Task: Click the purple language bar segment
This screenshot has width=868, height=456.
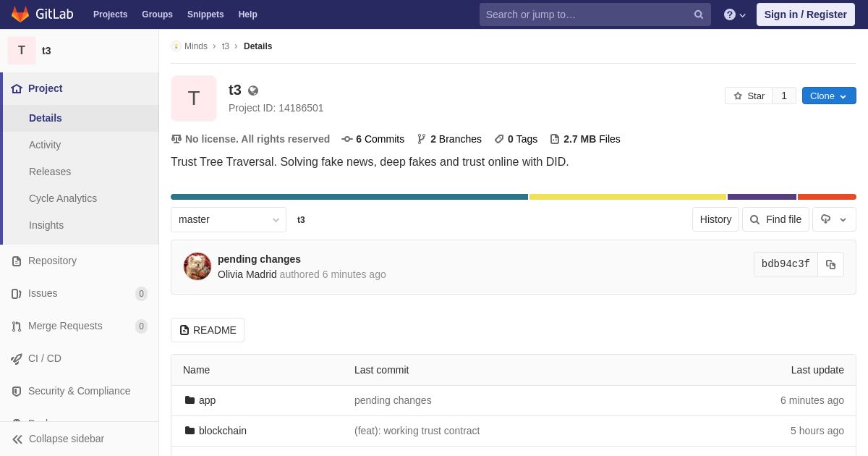Action: 762,197
